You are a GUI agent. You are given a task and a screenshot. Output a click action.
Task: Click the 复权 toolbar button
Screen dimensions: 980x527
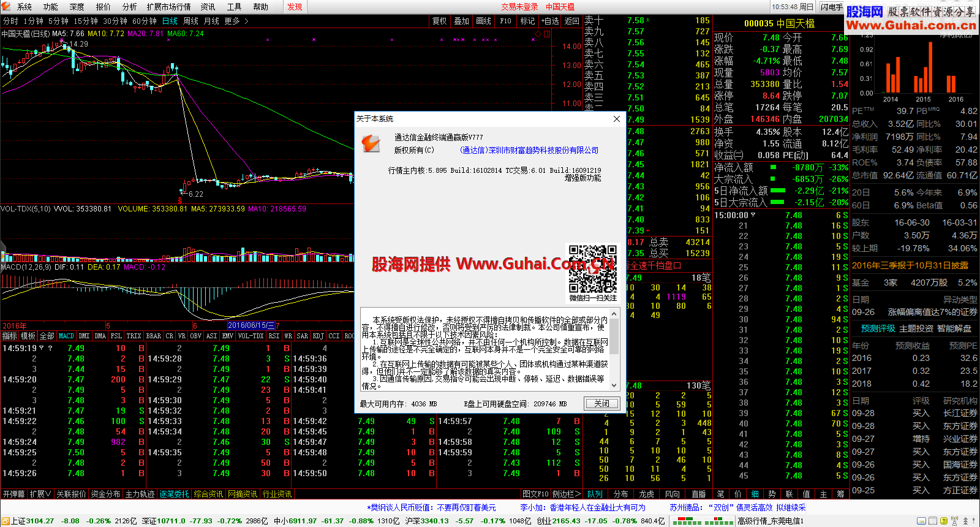(440, 21)
